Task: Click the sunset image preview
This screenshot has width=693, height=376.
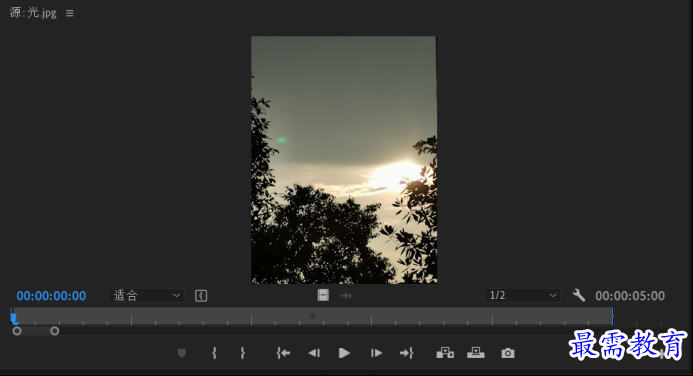Action: [344, 160]
